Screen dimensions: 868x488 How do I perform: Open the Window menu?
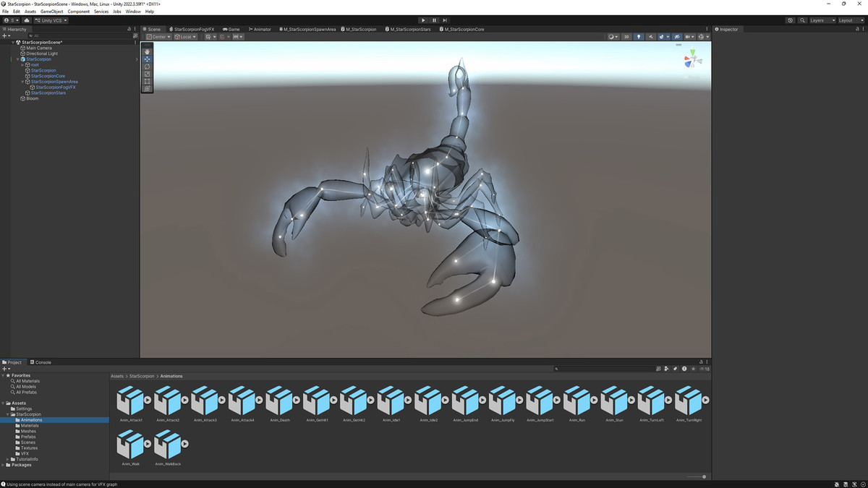(133, 12)
